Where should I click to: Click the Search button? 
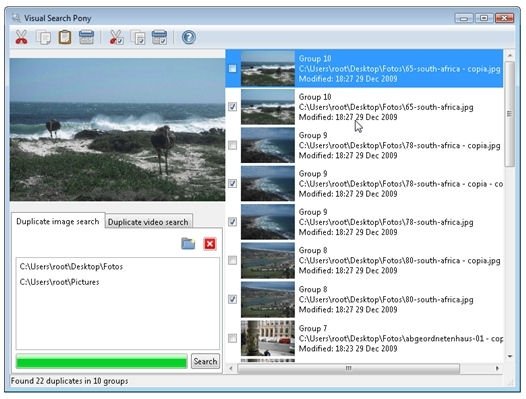[205, 361]
